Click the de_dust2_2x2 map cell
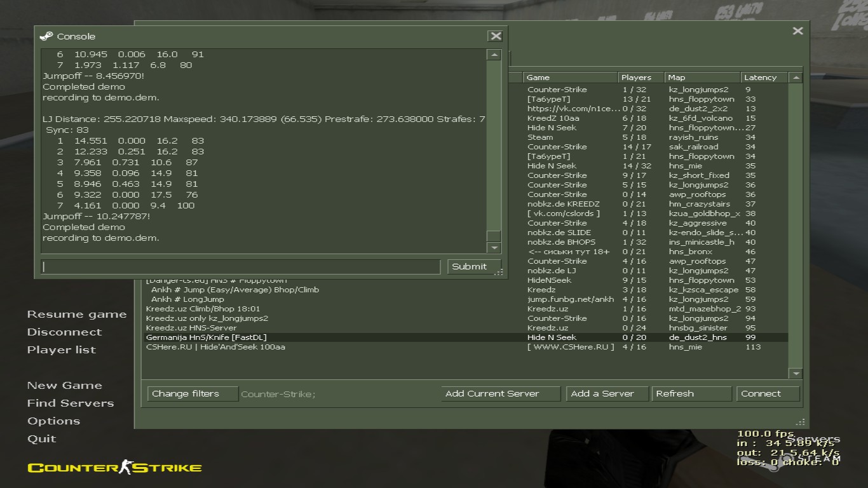Screen dimensions: 868x488 click(698, 109)
